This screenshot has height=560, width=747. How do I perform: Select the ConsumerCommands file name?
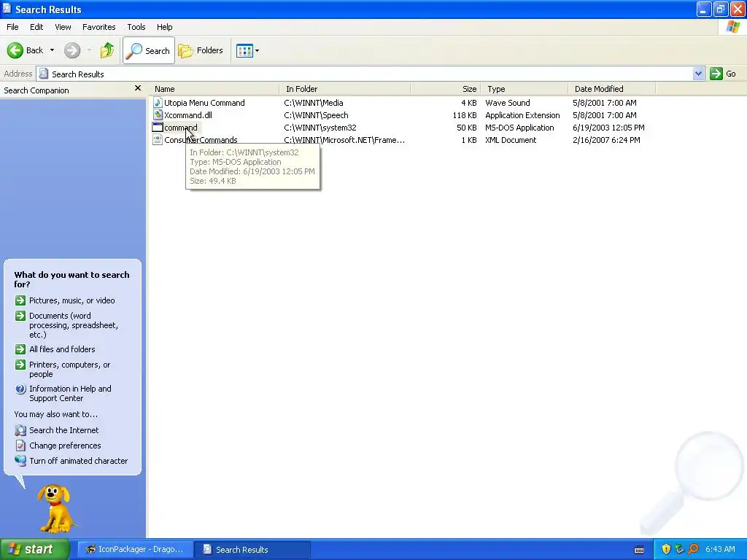(x=201, y=139)
